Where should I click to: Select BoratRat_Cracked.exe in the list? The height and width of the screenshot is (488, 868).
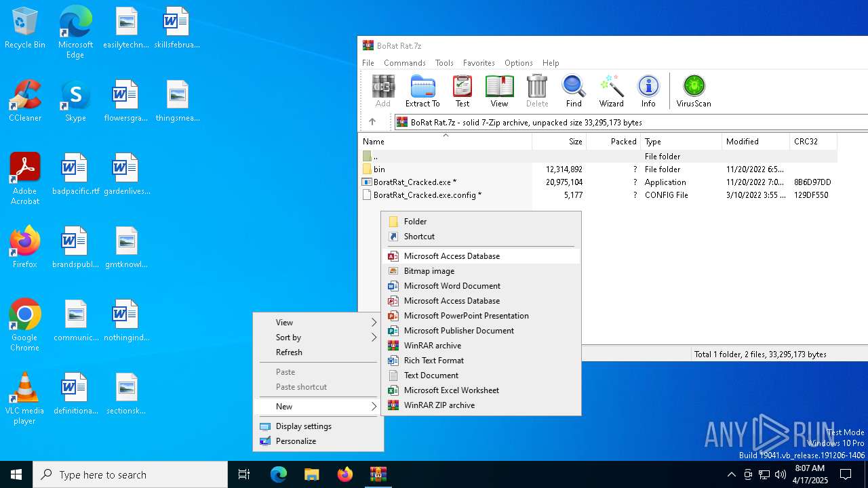coord(598,182)
